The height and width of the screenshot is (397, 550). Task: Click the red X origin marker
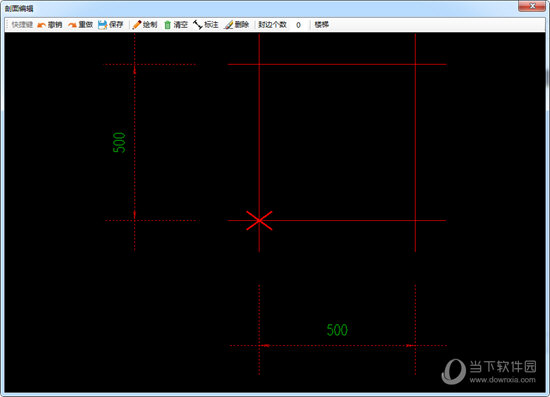tap(259, 221)
